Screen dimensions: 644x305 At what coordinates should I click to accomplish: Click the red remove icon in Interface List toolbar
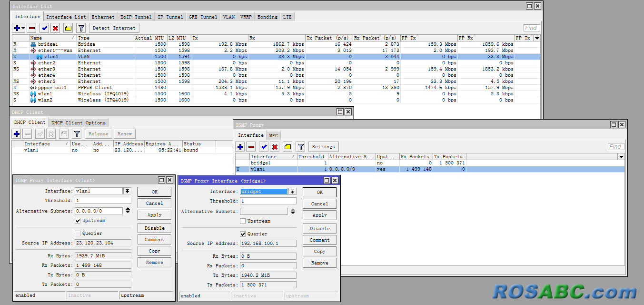coord(31,28)
